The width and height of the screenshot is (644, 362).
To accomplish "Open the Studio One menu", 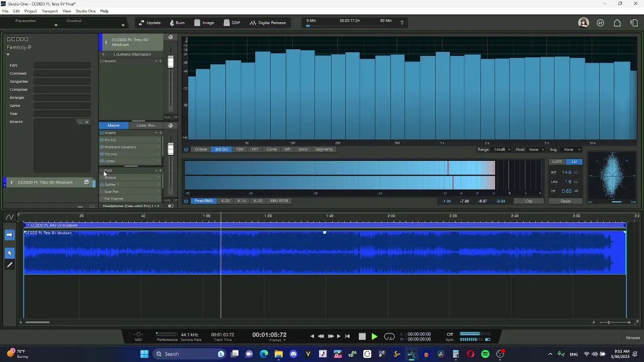I will tap(86, 11).
